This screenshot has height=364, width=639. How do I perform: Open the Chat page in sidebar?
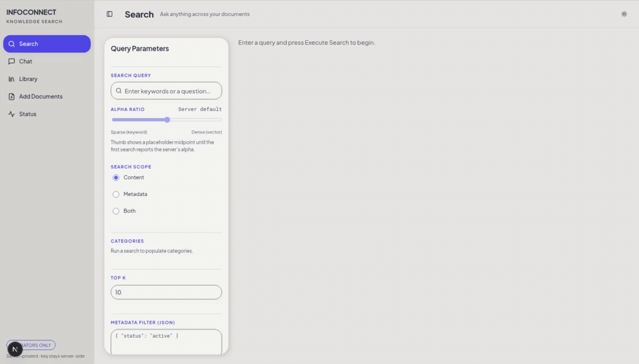coord(47,61)
